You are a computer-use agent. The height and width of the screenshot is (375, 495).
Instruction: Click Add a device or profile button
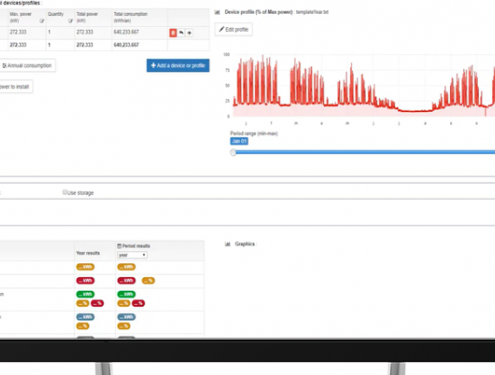click(x=178, y=65)
